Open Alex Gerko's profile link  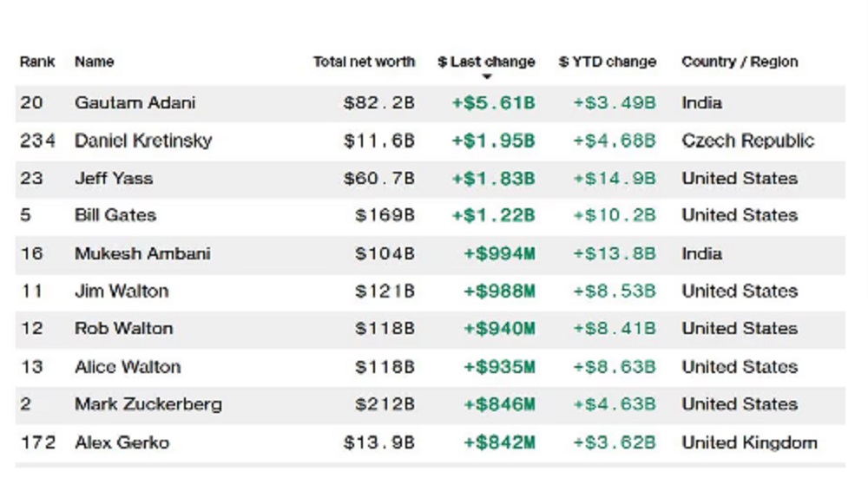pos(122,442)
